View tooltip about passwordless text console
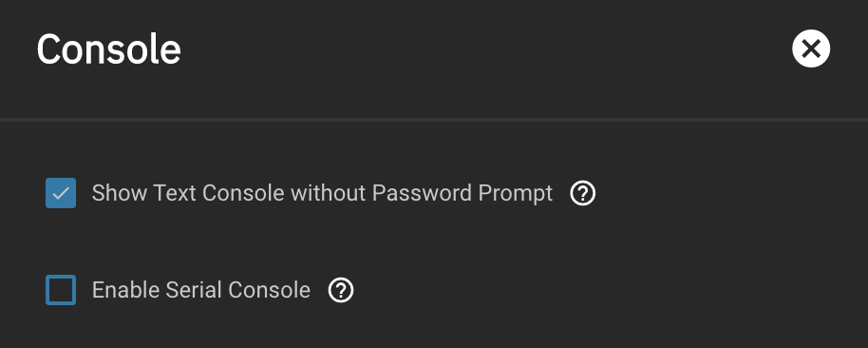This screenshot has height=348, width=868. [x=583, y=193]
